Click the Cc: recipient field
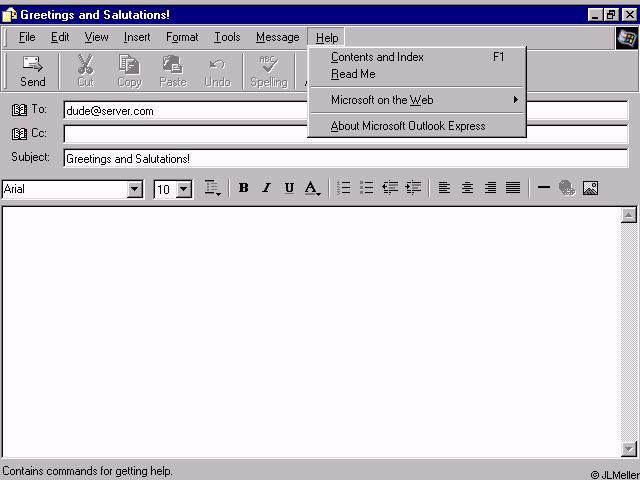This screenshot has width=640, height=480. (x=186, y=134)
